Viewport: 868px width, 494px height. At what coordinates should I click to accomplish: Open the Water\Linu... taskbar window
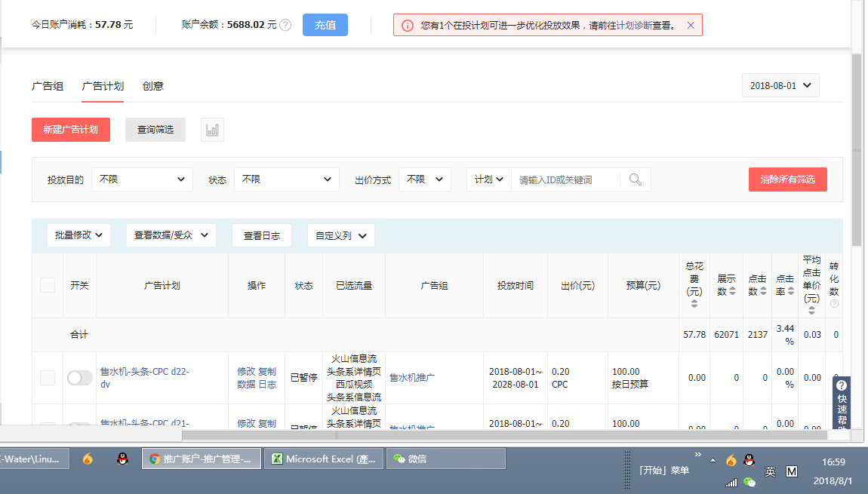tap(34, 459)
